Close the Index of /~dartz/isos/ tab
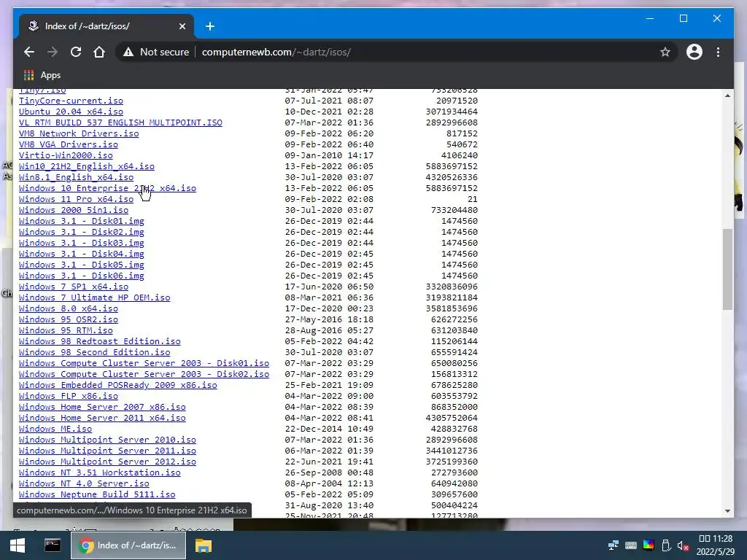The image size is (747, 560). point(182,26)
